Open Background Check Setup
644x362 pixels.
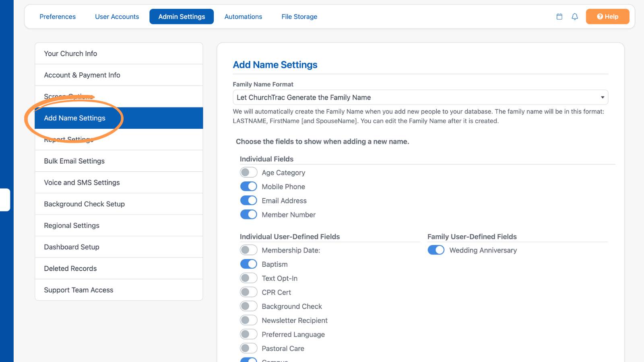click(x=119, y=204)
